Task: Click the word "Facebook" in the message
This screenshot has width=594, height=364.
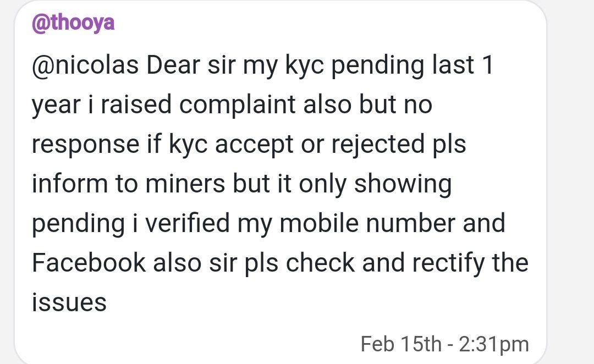Action: [89, 263]
